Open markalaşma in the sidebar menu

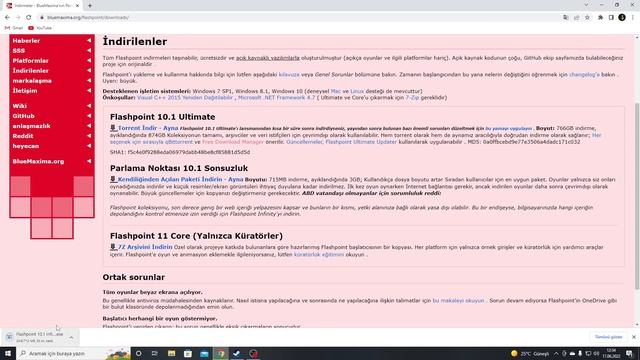32,81
